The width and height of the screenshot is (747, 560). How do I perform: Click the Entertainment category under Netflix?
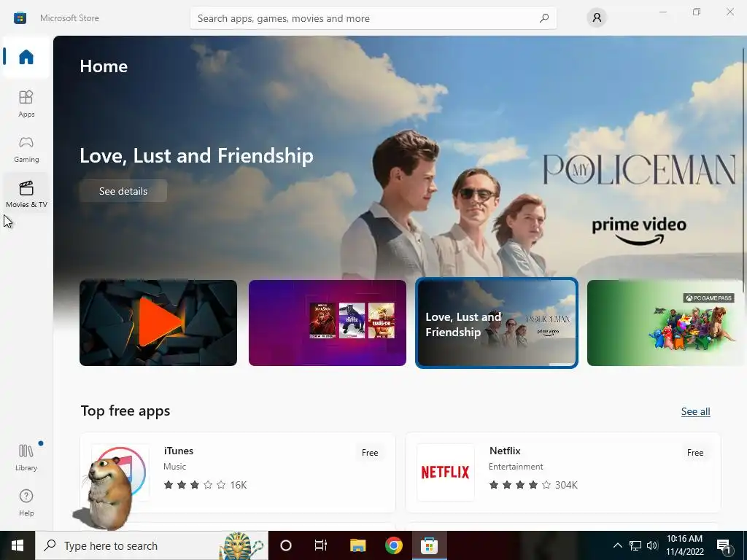click(x=516, y=467)
